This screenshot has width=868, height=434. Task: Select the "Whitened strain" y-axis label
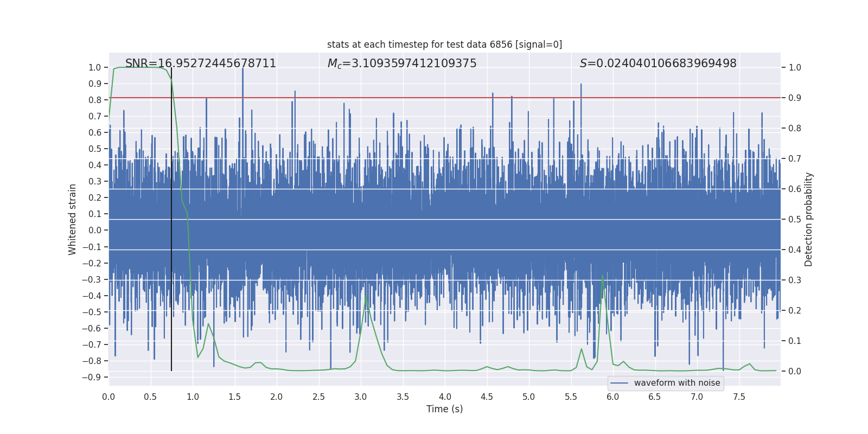click(x=72, y=219)
